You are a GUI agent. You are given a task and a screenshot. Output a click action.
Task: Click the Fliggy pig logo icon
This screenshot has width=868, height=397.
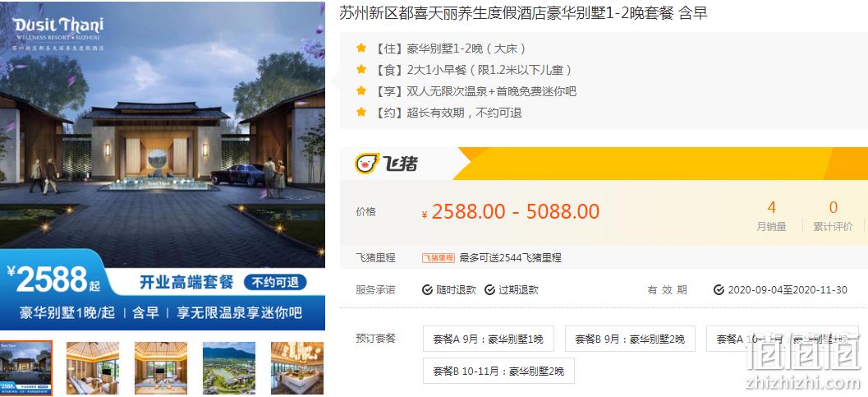(366, 164)
